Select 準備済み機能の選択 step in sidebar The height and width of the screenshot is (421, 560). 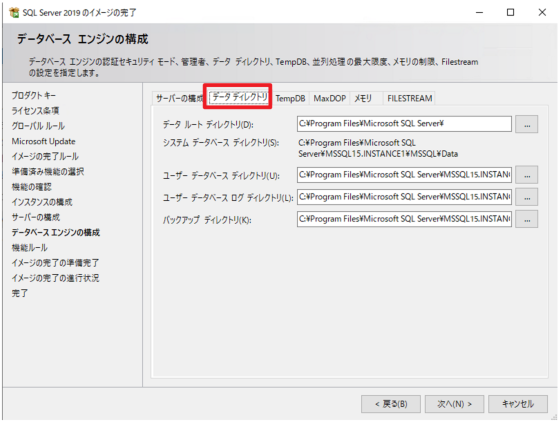48,171
